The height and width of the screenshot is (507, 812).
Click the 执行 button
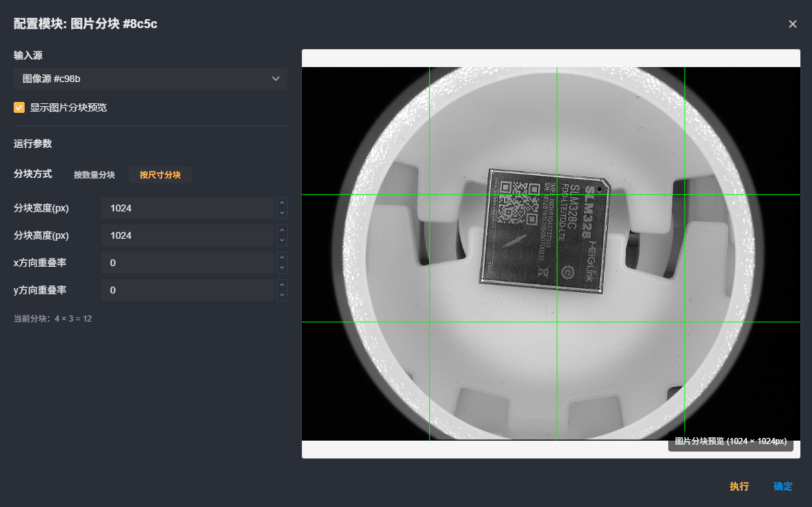tap(739, 486)
